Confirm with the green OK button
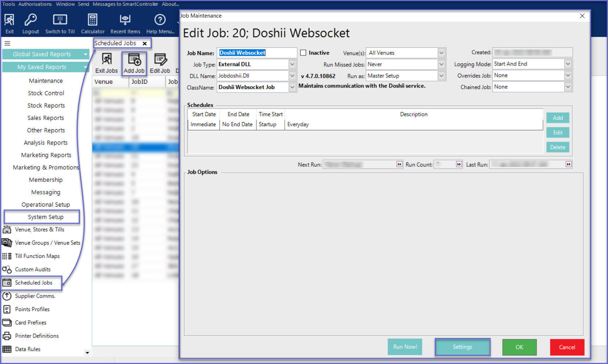 [519, 347]
